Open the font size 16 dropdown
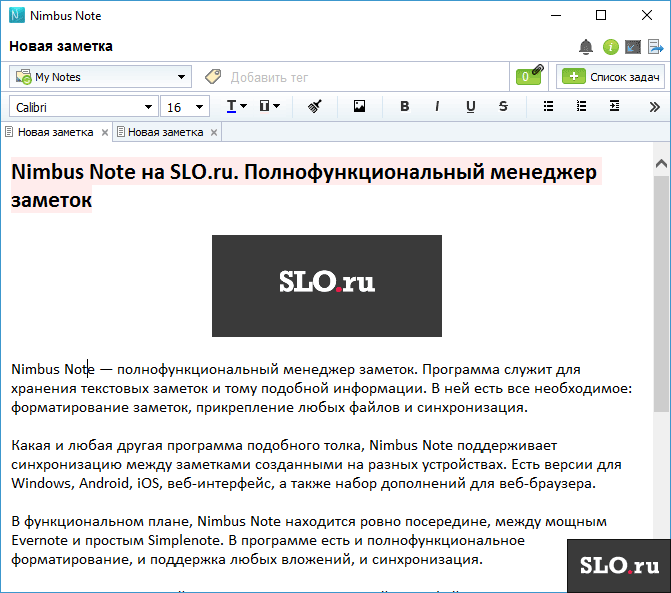 [x=185, y=107]
